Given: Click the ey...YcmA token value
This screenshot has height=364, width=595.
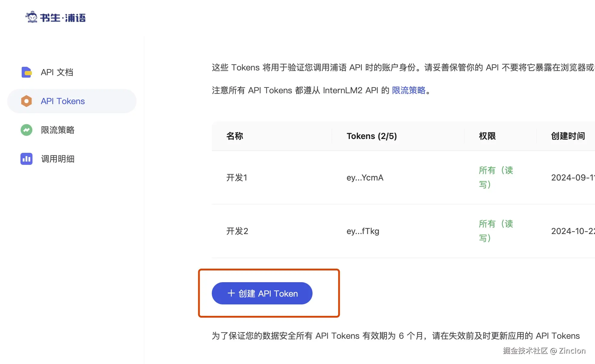Looking at the screenshot, I should [365, 177].
